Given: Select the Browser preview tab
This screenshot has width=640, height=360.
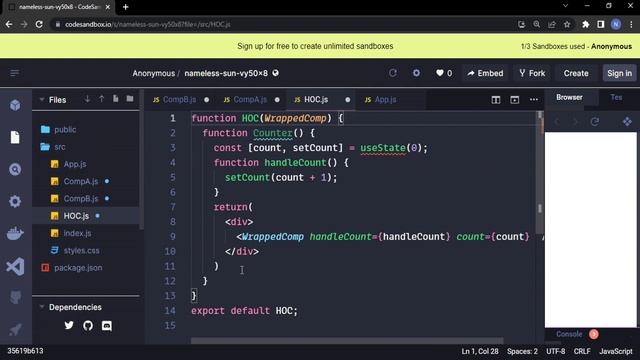Looking at the screenshot, I should click(569, 98).
